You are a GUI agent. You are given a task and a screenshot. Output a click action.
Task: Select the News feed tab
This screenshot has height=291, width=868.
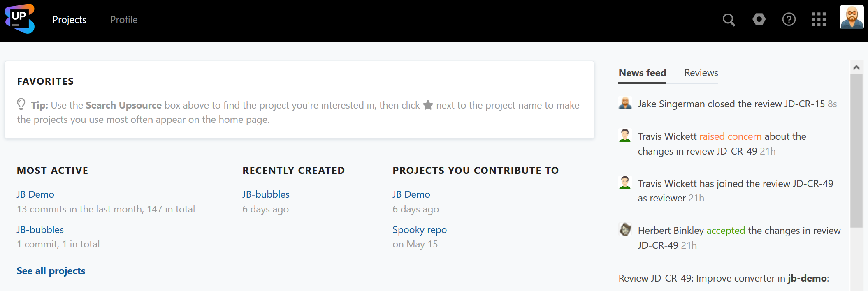[x=642, y=72]
